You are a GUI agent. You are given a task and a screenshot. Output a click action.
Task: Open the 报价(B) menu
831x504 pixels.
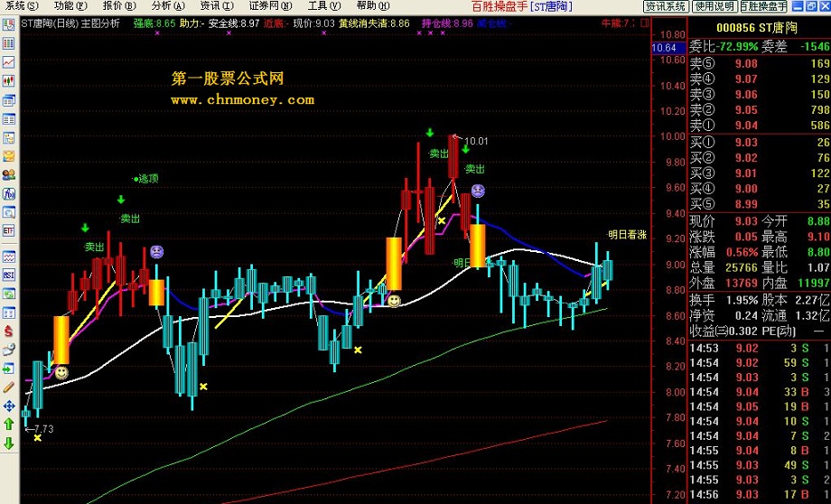tap(119, 5)
